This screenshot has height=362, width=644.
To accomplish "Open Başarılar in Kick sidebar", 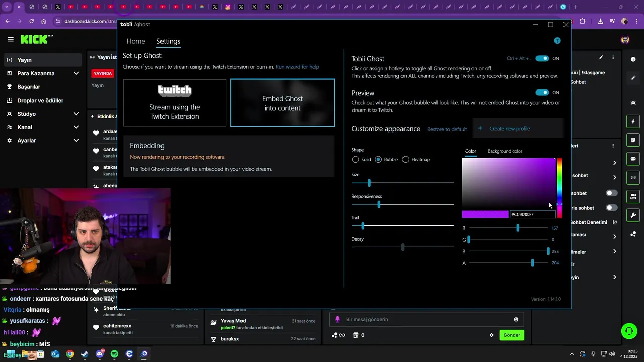I will (42, 87).
